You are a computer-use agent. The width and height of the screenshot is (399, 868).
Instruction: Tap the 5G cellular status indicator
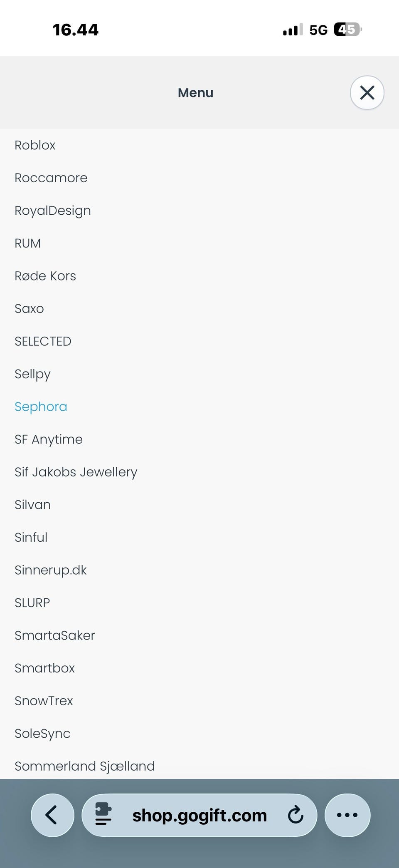point(318,30)
